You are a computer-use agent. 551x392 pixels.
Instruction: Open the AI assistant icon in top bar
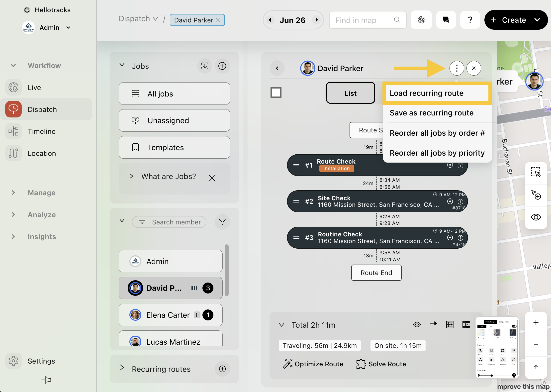[421, 20]
